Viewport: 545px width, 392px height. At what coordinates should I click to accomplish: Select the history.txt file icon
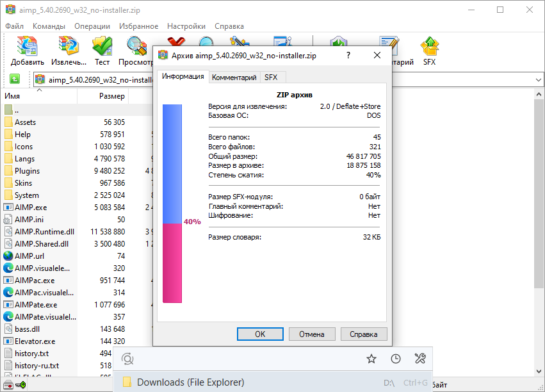(x=8, y=353)
